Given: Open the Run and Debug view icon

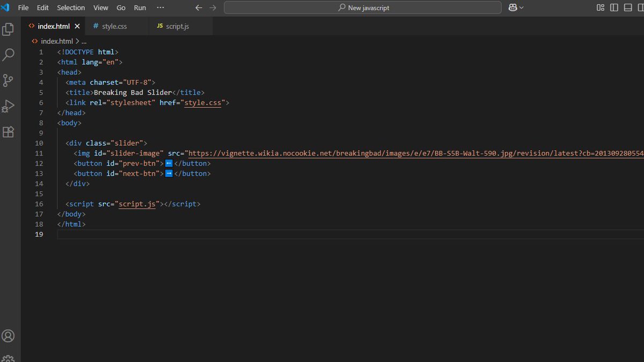Looking at the screenshot, I should [x=8, y=106].
